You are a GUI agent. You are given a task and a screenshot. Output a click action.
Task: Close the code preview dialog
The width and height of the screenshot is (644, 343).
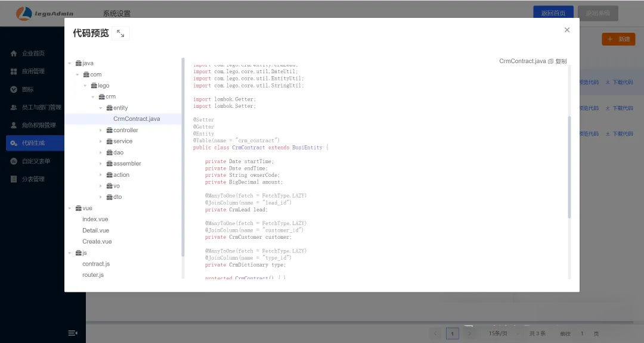(x=567, y=30)
